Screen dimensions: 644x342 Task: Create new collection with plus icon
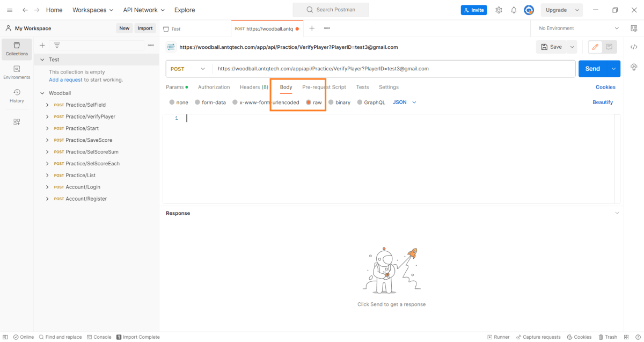(x=42, y=46)
